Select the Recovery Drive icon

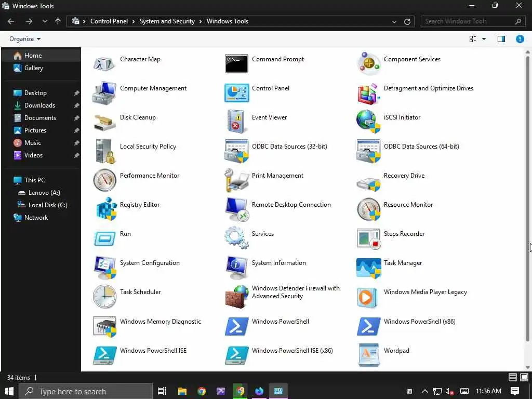(x=368, y=183)
